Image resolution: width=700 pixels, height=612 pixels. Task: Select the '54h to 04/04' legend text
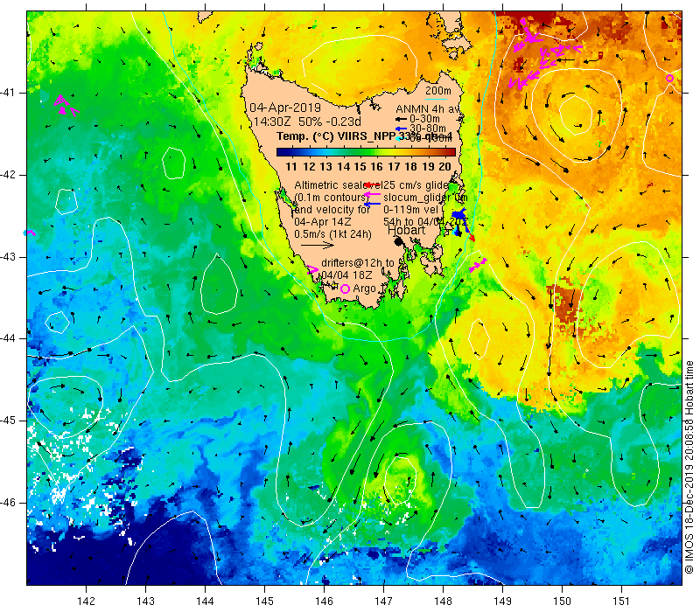coord(415,222)
